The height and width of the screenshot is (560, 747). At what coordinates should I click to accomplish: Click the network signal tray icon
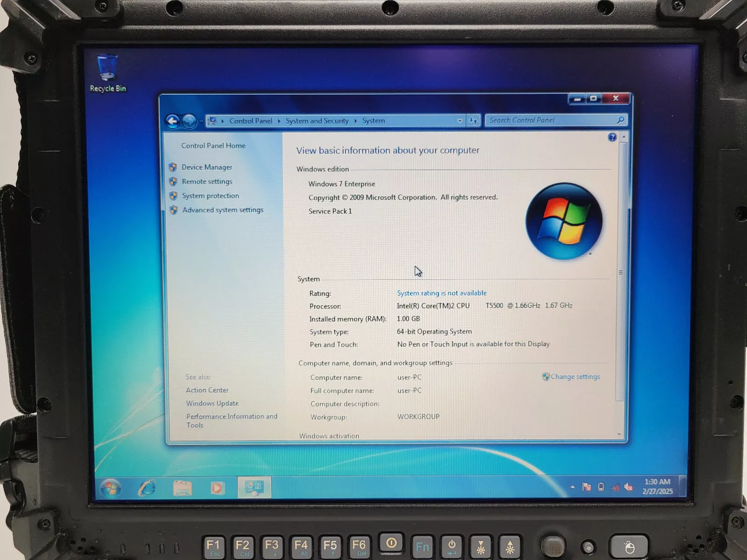click(615, 488)
